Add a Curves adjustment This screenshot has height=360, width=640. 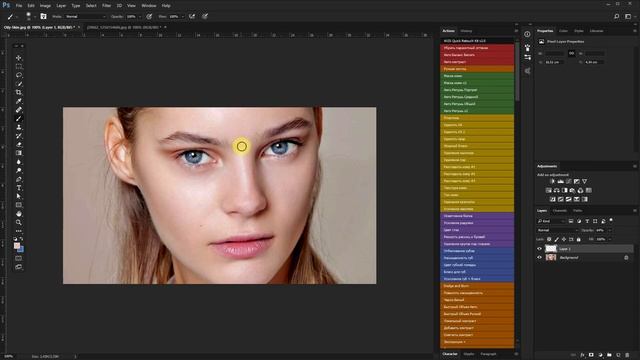(x=569, y=181)
